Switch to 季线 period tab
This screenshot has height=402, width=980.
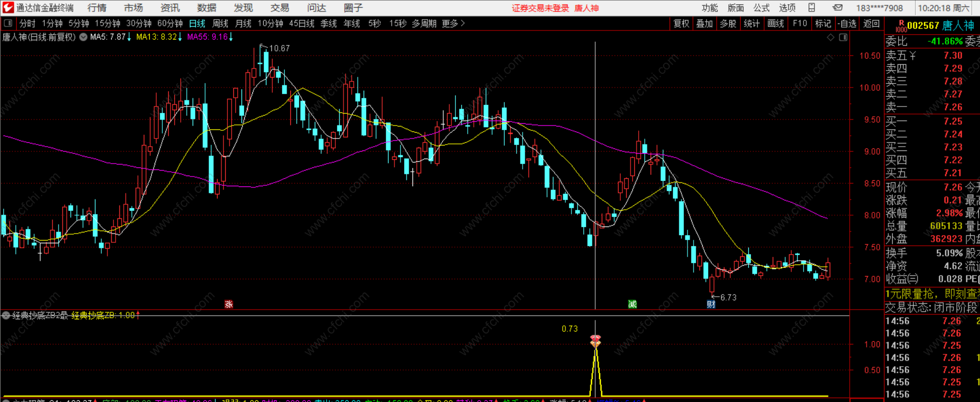click(x=329, y=23)
